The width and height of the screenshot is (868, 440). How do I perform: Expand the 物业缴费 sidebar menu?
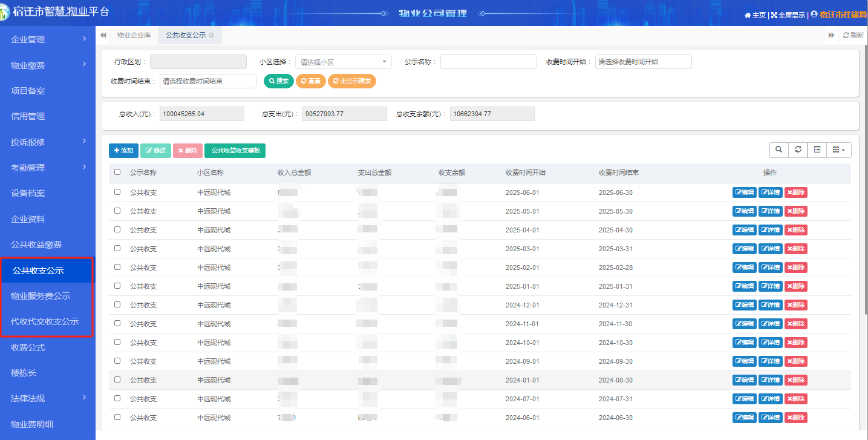coord(48,65)
